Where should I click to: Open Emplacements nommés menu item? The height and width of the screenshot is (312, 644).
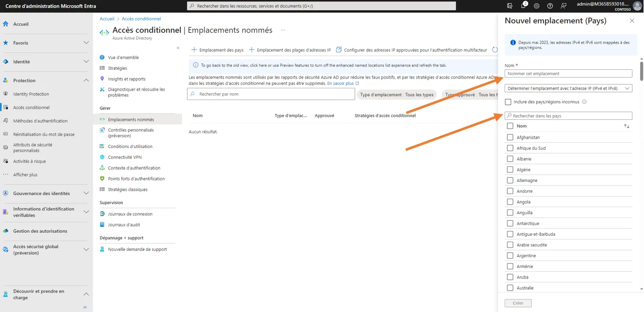[131, 119]
